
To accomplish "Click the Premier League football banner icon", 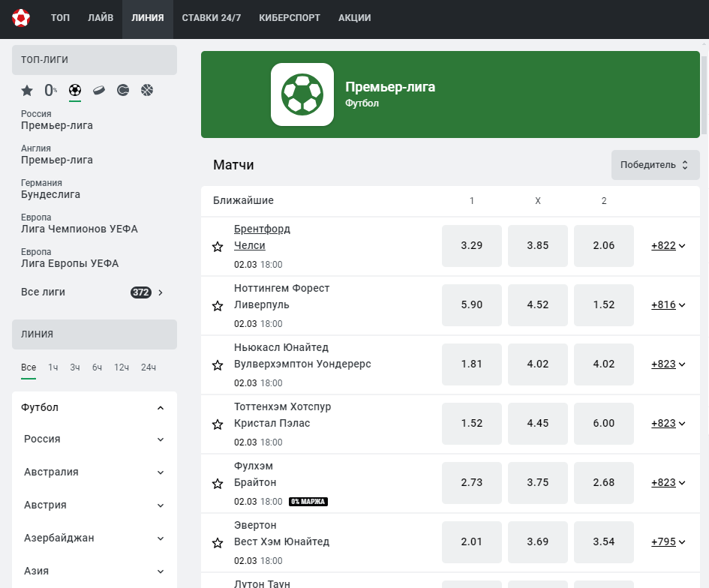I will (x=302, y=94).
